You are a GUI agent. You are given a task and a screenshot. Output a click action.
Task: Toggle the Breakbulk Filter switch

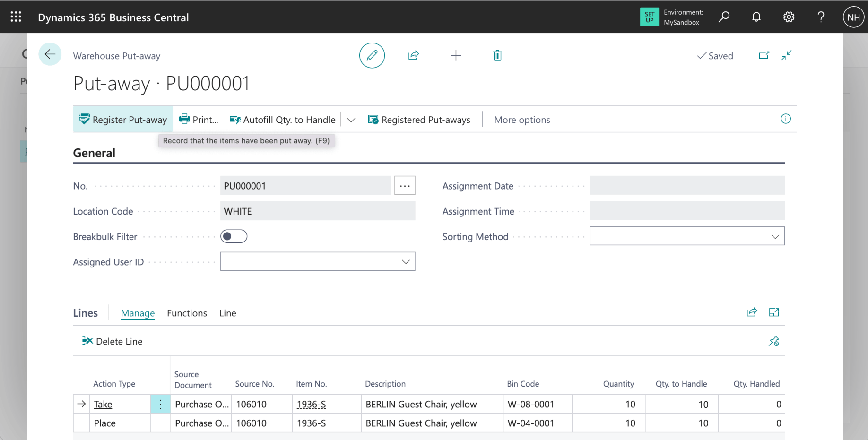tap(234, 236)
